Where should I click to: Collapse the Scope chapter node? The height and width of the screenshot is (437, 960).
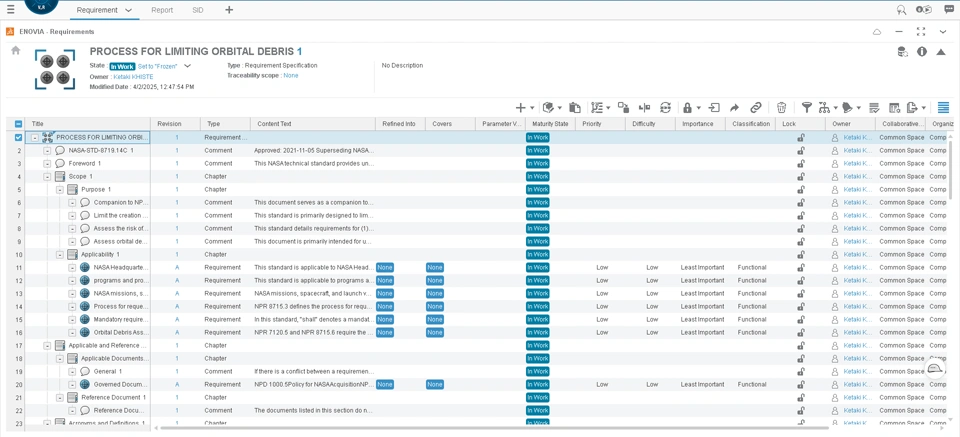tap(47, 176)
